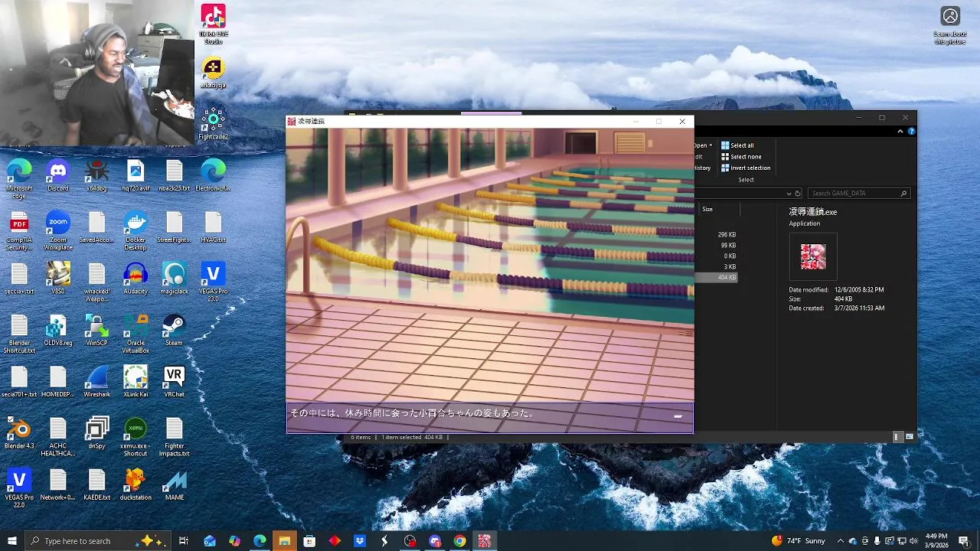
Task: Launch Oracle VirtualBox from the desktop
Action: coord(136,334)
